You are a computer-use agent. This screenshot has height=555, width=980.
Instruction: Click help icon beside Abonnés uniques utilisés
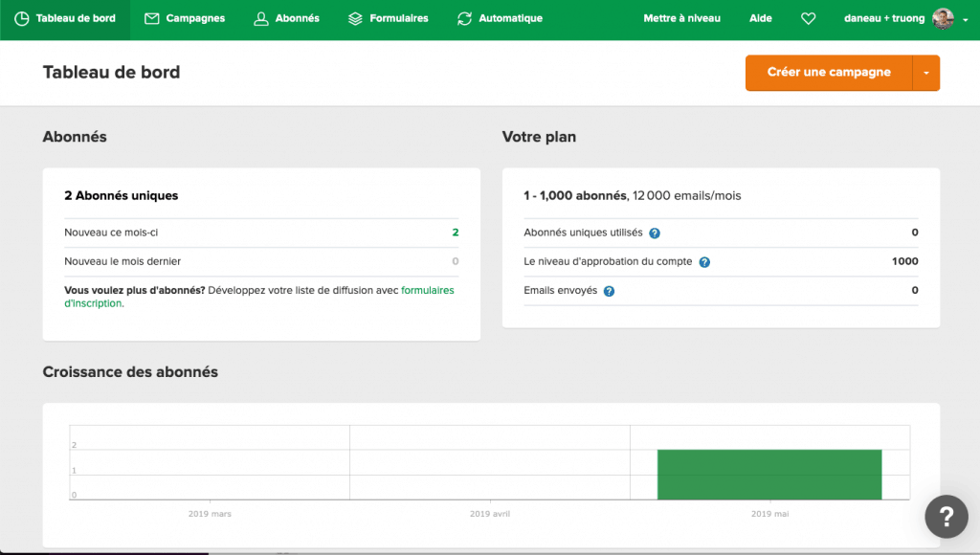click(x=655, y=233)
